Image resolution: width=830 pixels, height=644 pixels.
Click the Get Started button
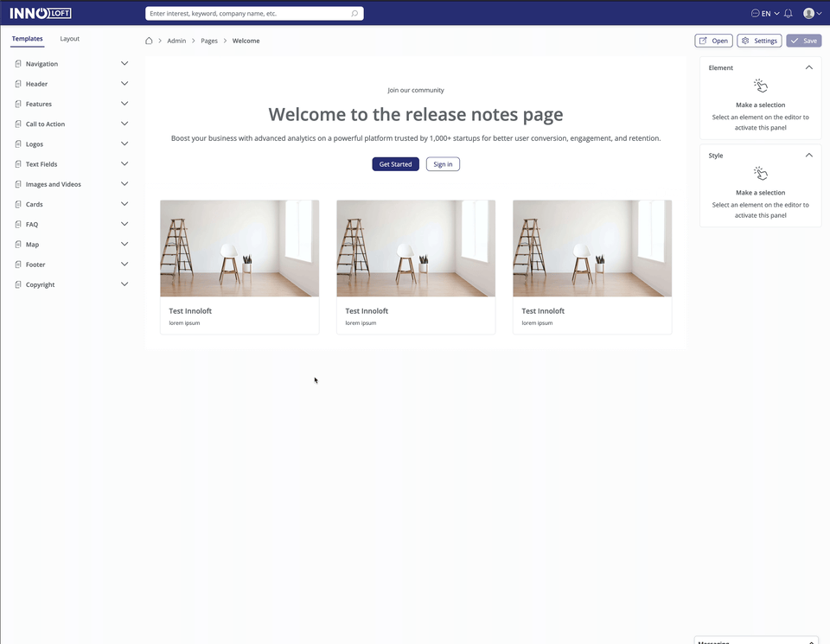tap(395, 164)
